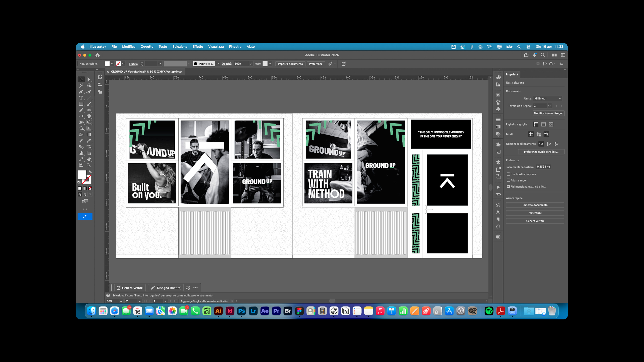This screenshot has width=644, height=362.
Task: Click Modifica tavole disegno button
Action: coord(548,113)
